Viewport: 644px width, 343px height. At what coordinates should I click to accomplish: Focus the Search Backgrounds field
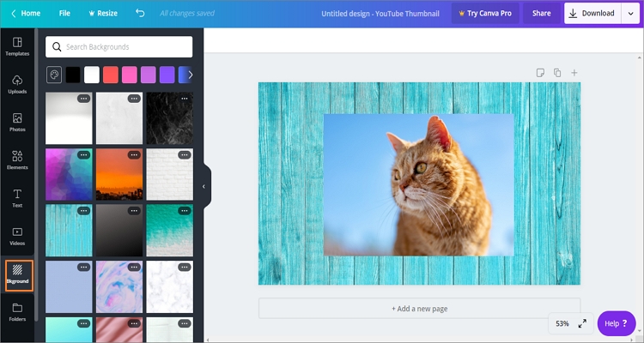coord(119,47)
